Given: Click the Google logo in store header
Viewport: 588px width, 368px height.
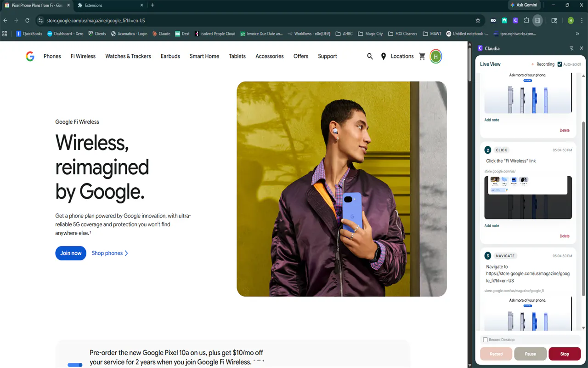Looking at the screenshot, I should pos(30,56).
